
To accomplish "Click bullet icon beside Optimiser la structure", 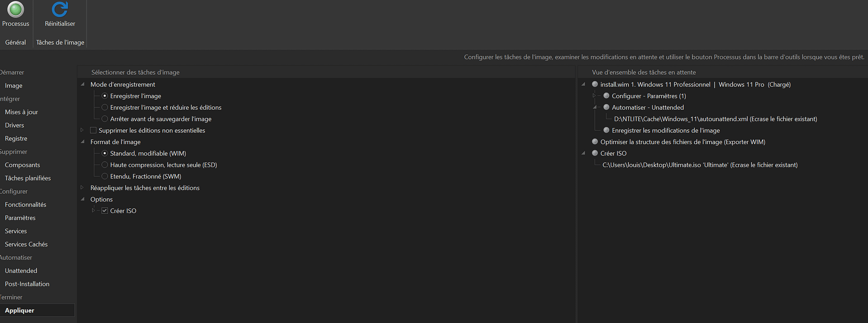I will coord(595,142).
